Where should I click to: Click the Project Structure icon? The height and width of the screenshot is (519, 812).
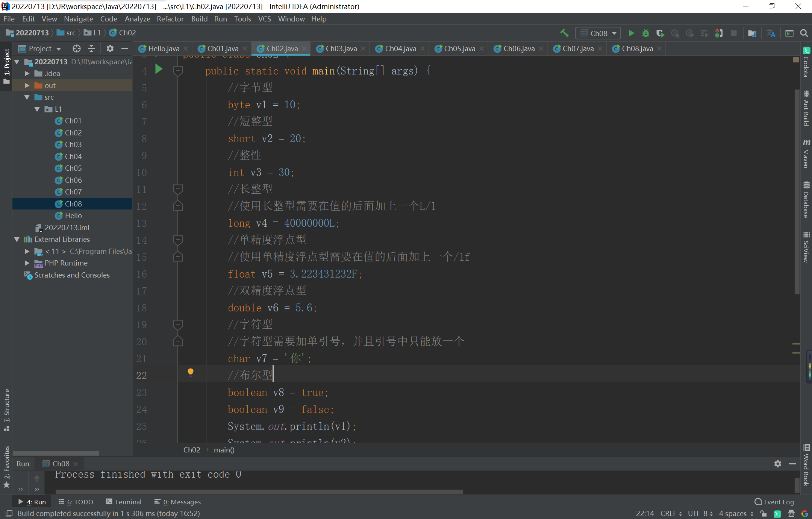click(752, 33)
